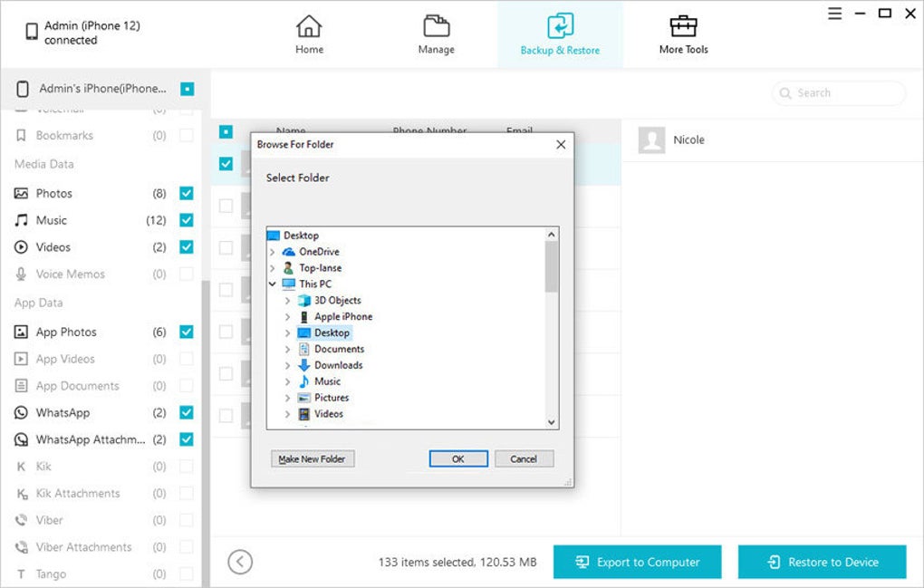Click the sidebar category list scrollbar
The height and width of the screenshot is (588, 924).
[x=206, y=433]
